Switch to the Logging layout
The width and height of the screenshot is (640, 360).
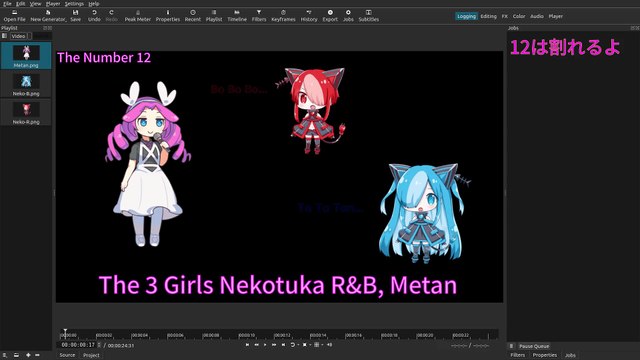click(x=466, y=16)
